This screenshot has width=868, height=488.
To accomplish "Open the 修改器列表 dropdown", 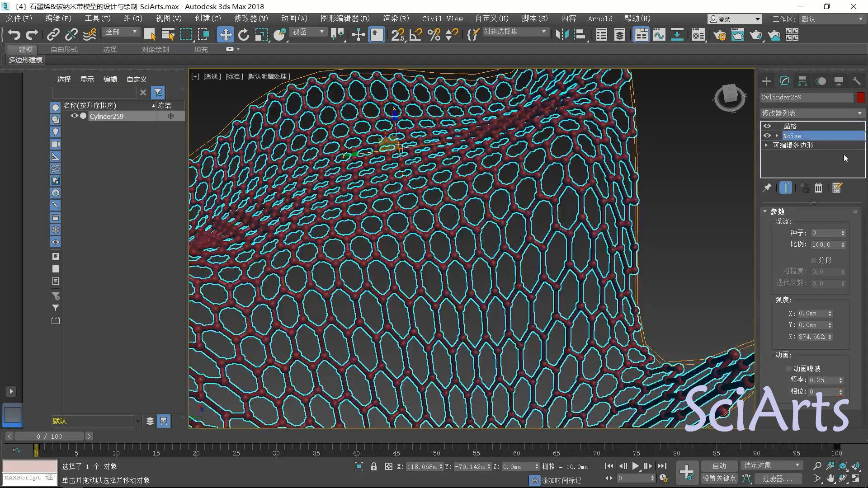I will coord(812,113).
